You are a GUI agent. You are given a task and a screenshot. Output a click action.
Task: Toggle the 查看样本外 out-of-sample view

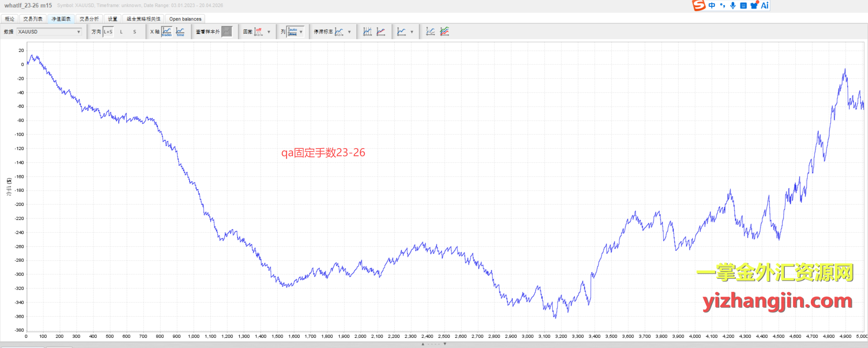click(x=227, y=32)
